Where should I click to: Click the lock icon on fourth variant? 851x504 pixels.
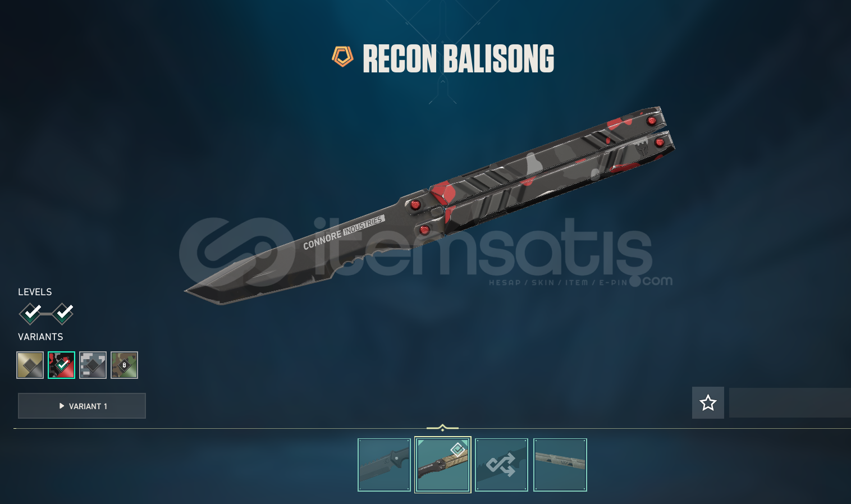pos(125,365)
